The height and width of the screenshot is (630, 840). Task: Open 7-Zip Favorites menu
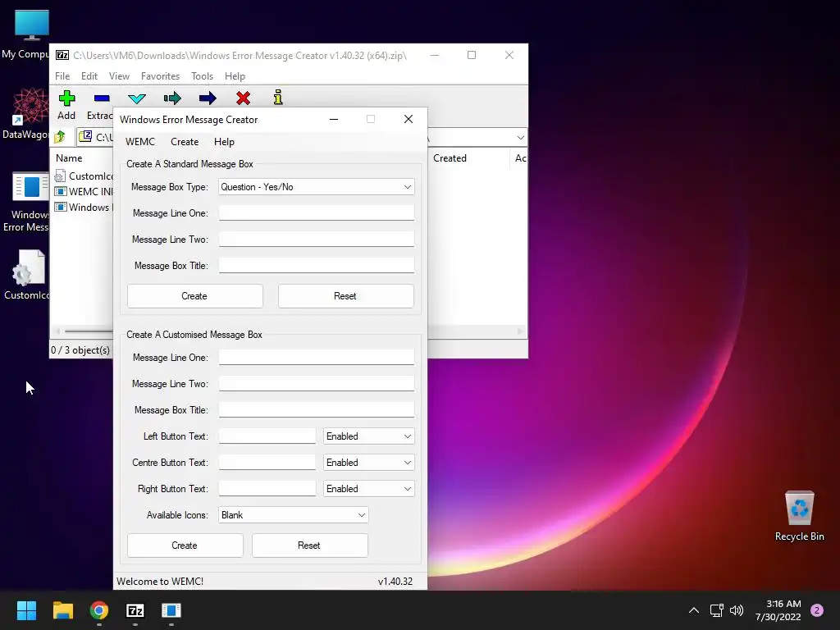[x=160, y=76]
